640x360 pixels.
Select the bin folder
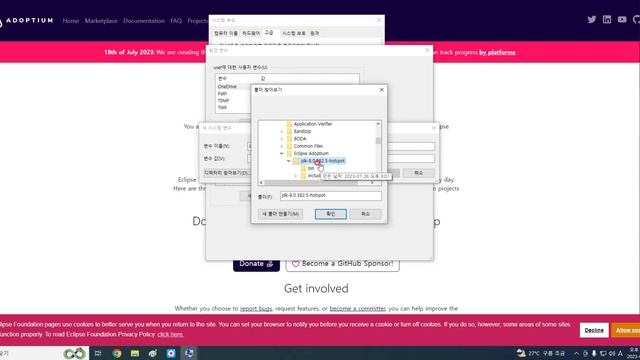click(311, 168)
